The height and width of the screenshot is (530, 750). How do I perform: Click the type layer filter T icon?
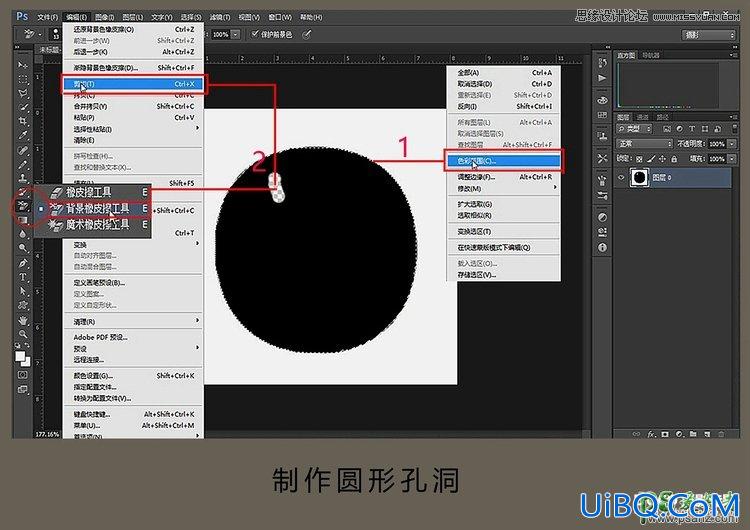click(692, 129)
